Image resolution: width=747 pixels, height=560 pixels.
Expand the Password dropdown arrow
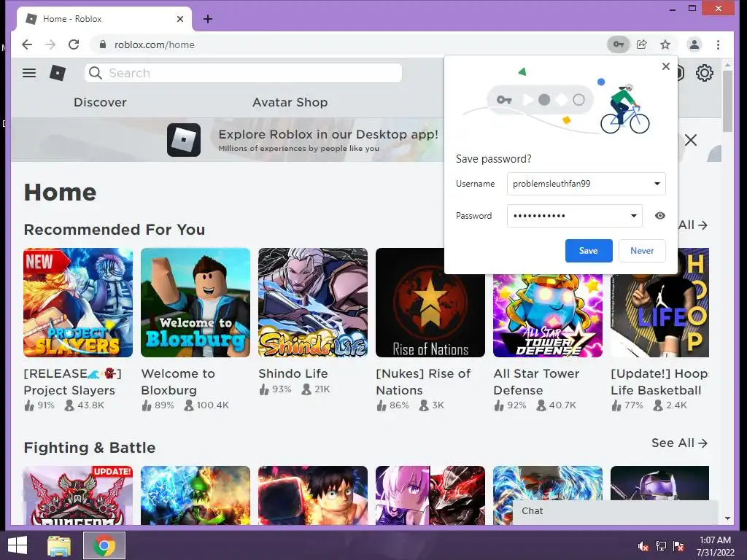coord(634,216)
